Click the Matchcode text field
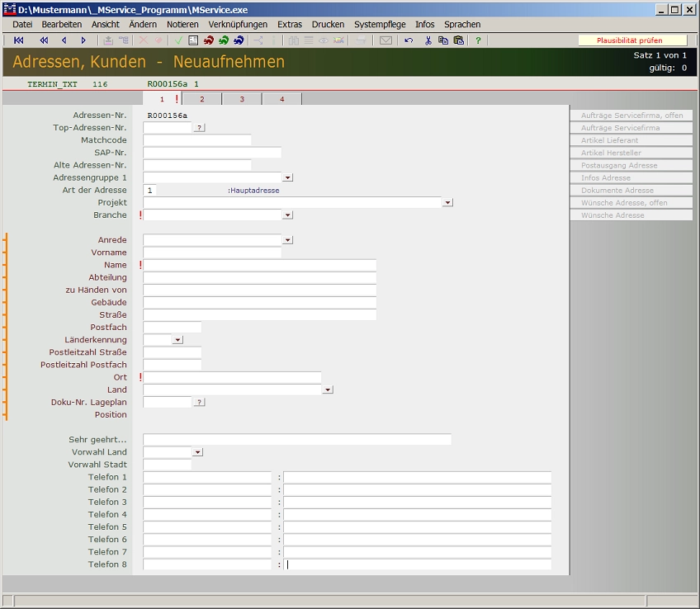 [196, 140]
